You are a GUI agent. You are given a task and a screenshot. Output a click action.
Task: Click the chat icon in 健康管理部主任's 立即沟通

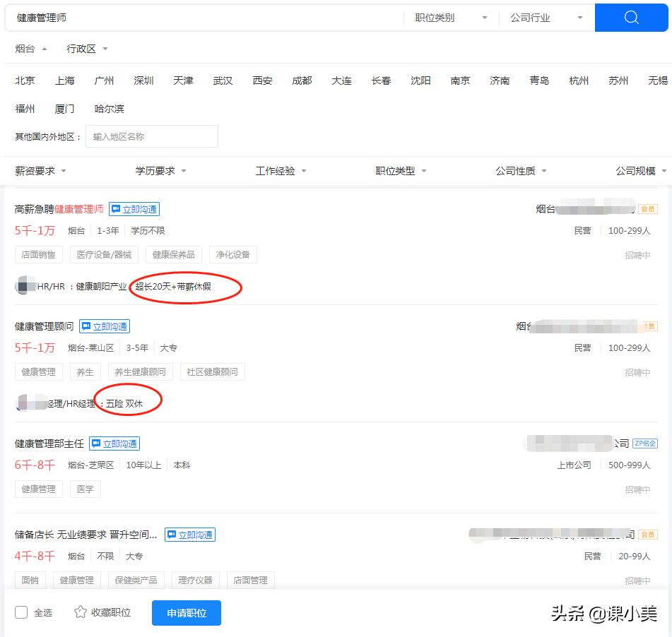[x=95, y=443]
